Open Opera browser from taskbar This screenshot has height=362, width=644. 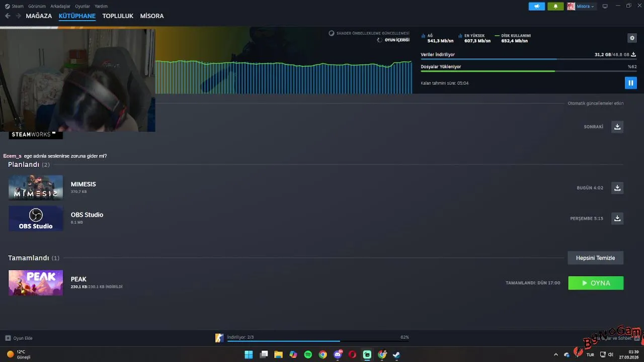click(x=352, y=354)
